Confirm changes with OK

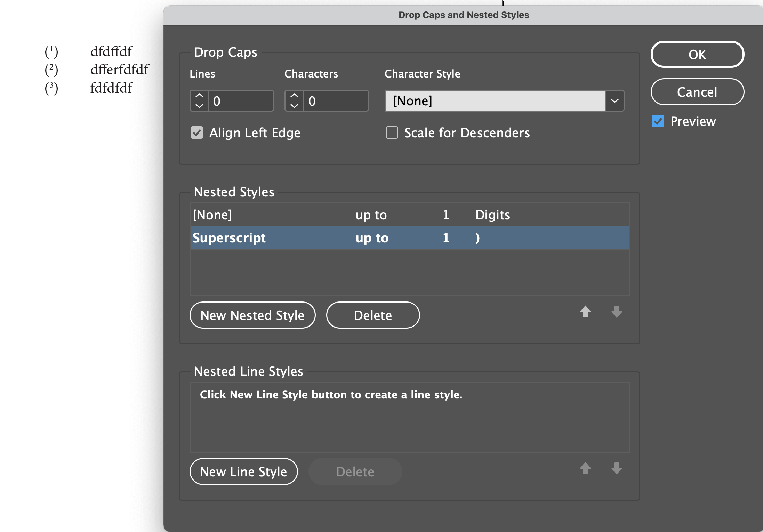point(697,54)
